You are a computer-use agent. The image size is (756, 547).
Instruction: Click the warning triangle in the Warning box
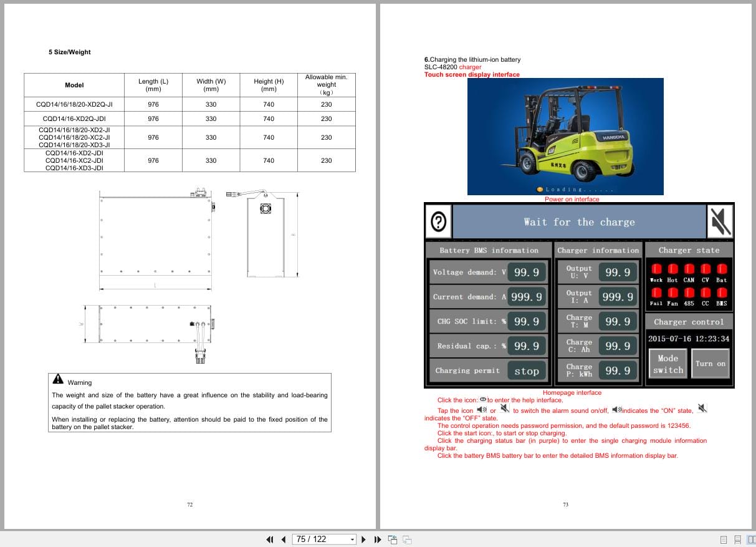[x=59, y=378]
